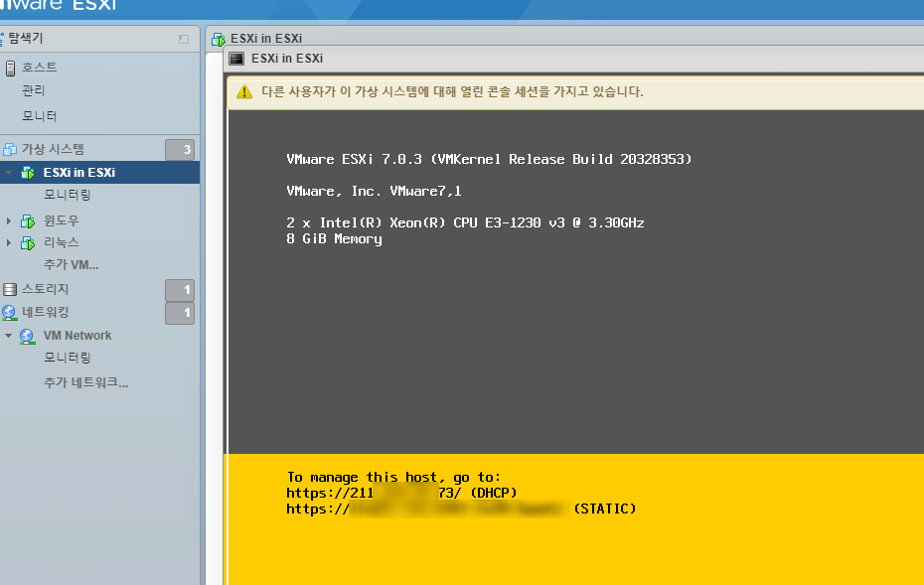Click the STATIC management URL line
924x585 pixels.
[461, 509]
